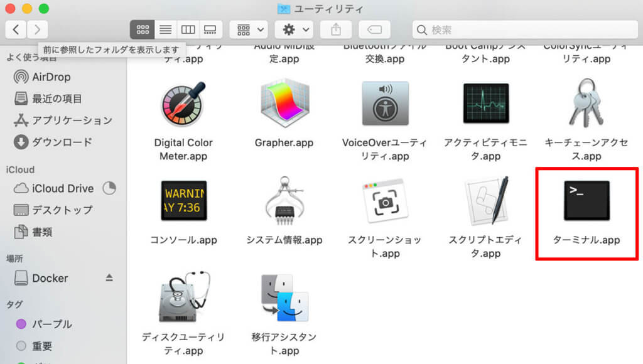Eject the Docker volume
The height and width of the screenshot is (364, 643).
pyautogui.click(x=109, y=278)
